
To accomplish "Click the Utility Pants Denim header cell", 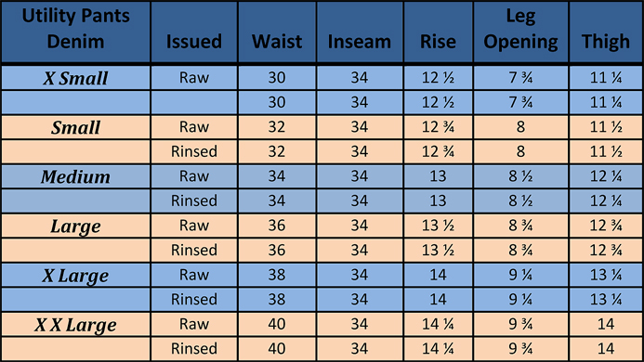I will (75, 32).
